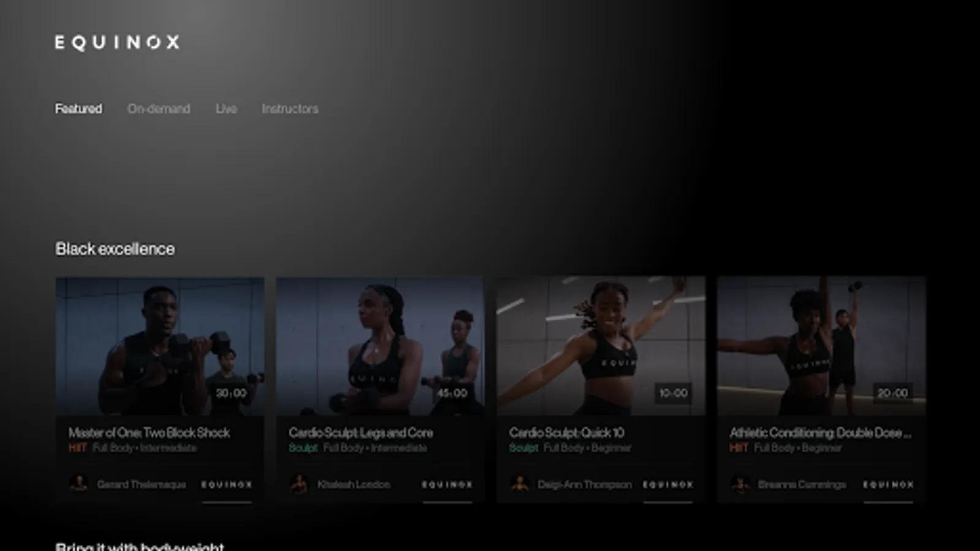Viewport: 980px width, 551px height.
Task: Select instructor name Daigi-Ann Thompson
Action: (x=584, y=484)
